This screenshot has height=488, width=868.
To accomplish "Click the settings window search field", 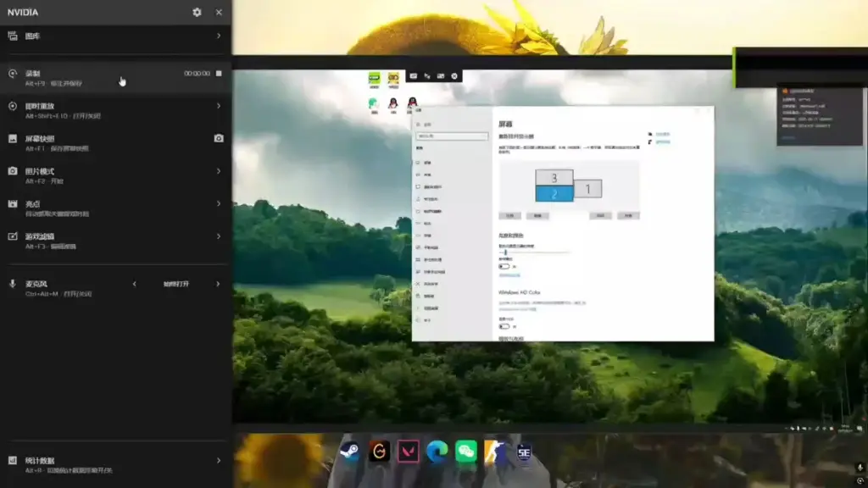I will (453, 136).
